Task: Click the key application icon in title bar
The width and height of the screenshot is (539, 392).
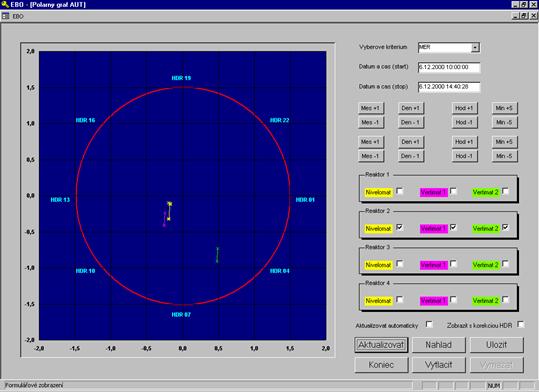Action: coord(5,4)
